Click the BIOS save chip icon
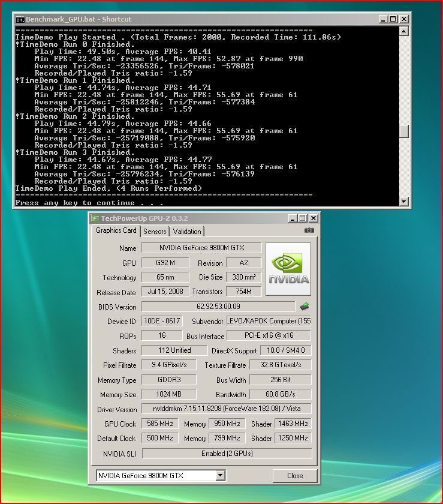 tap(305, 307)
